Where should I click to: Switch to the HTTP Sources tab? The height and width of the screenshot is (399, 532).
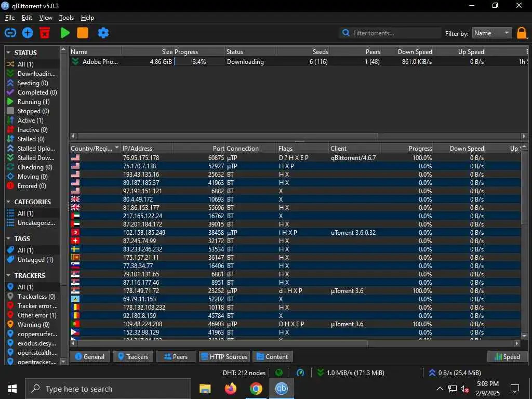(224, 356)
